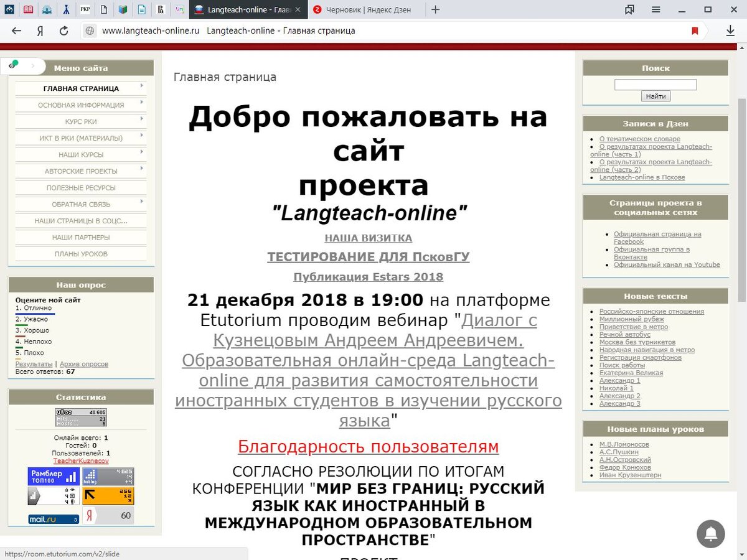
Task: Open ГЛАВНАЯ СТРАНИЦА menu item
Action: tap(81, 88)
